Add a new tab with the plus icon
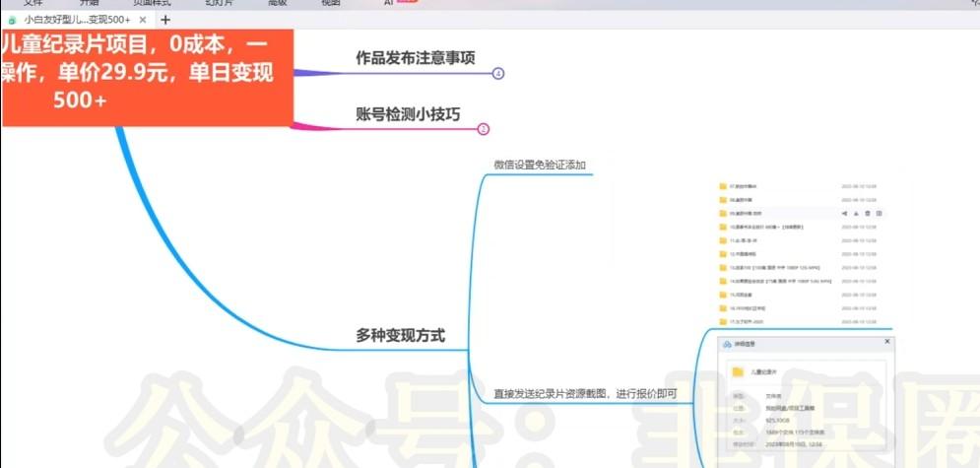The height and width of the screenshot is (468, 980). [x=164, y=20]
